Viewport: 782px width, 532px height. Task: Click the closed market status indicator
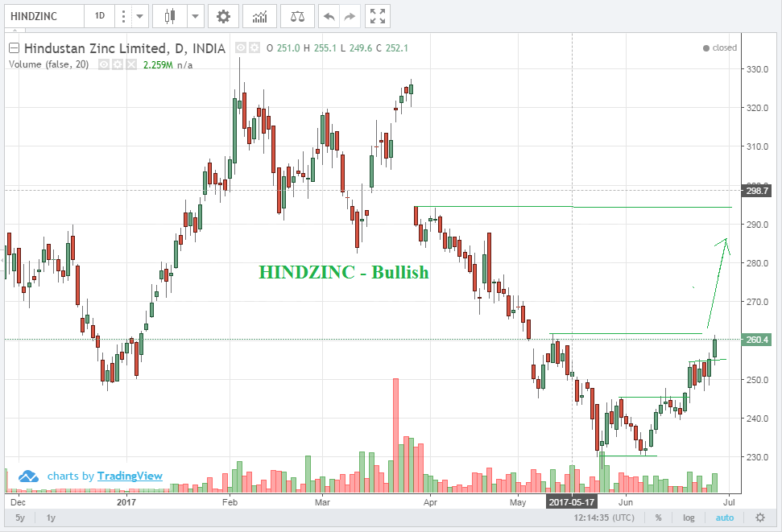720,47
